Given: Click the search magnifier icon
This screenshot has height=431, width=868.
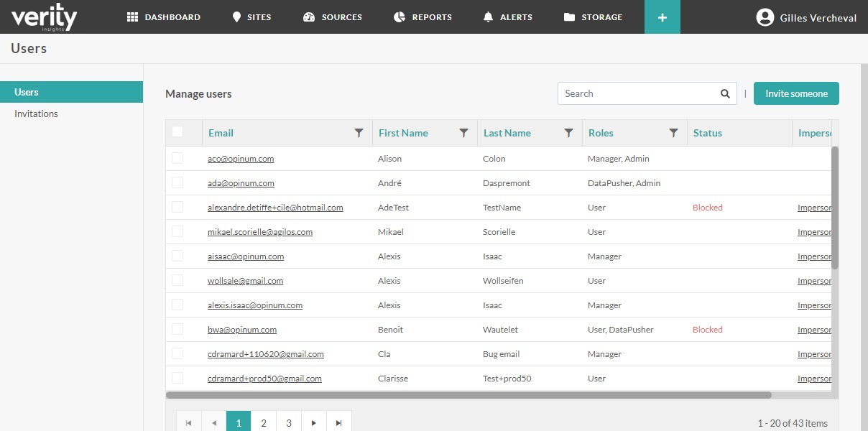Looking at the screenshot, I should pos(724,93).
